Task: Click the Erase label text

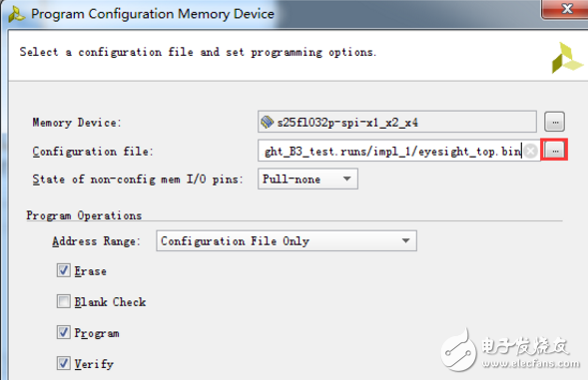Action: click(x=91, y=271)
